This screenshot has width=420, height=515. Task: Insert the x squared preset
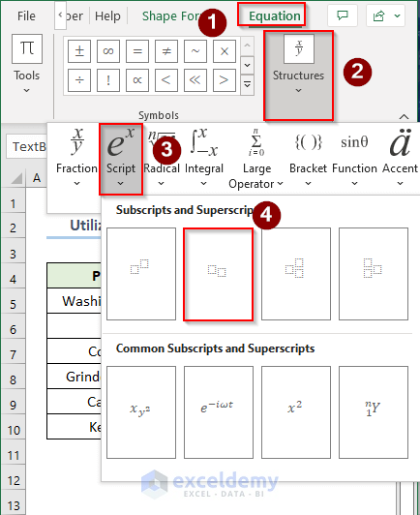[x=296, y=412]
